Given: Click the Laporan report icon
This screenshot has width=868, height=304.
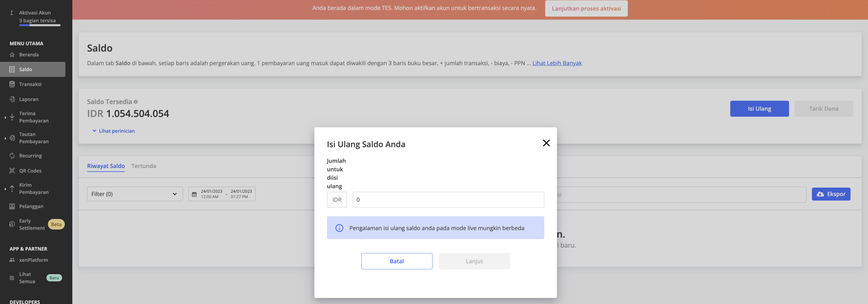Looking at the screenshot, I should pos(12,99).
